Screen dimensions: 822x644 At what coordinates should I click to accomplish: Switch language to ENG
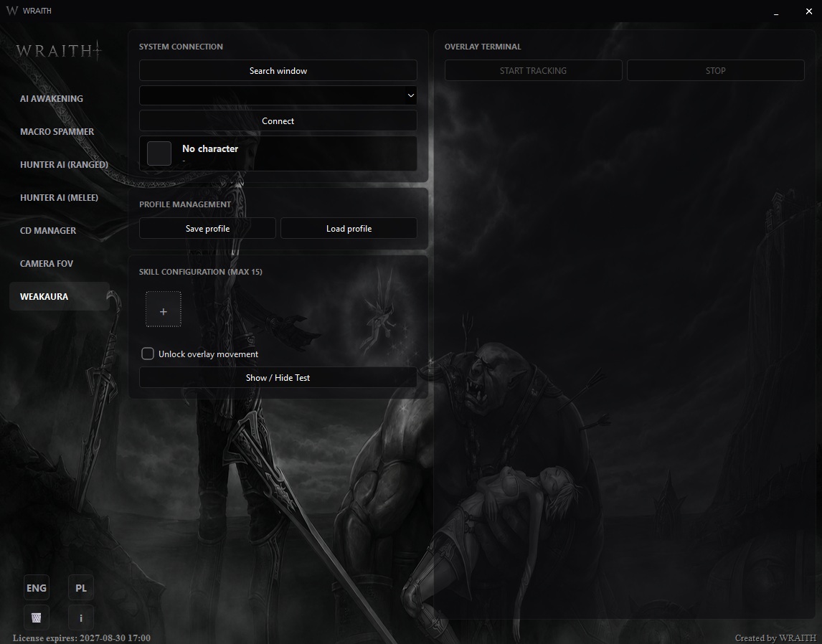[37, 588]
